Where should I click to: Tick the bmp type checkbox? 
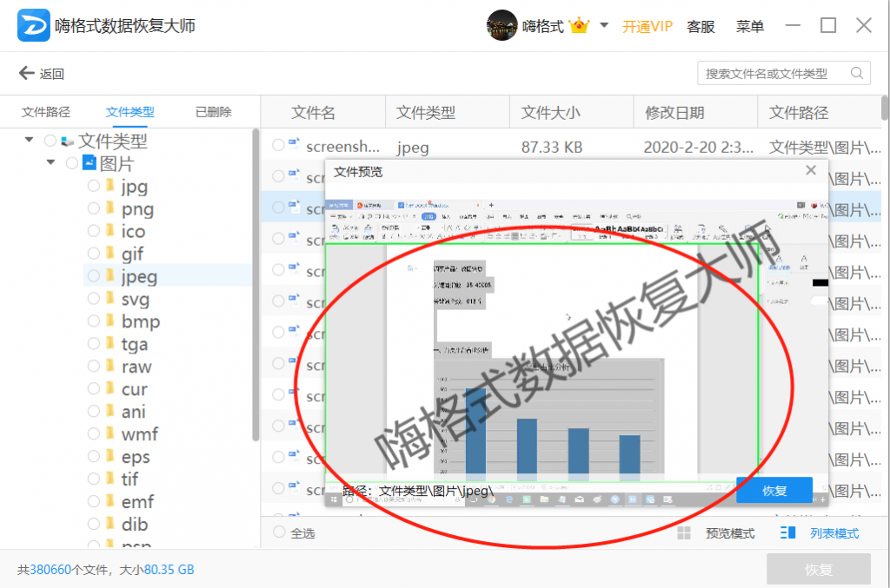point(94,321)
